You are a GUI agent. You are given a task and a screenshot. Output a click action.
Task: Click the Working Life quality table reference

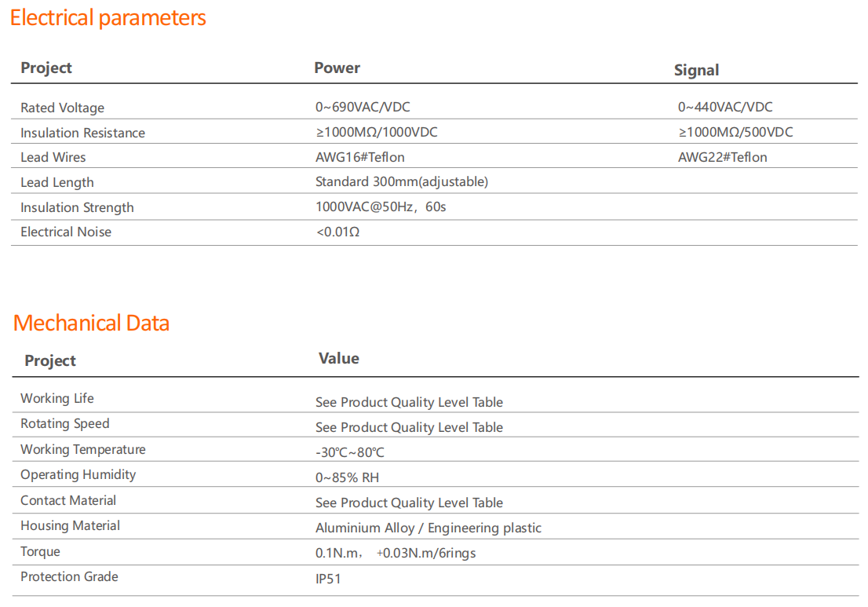point(409,402)
